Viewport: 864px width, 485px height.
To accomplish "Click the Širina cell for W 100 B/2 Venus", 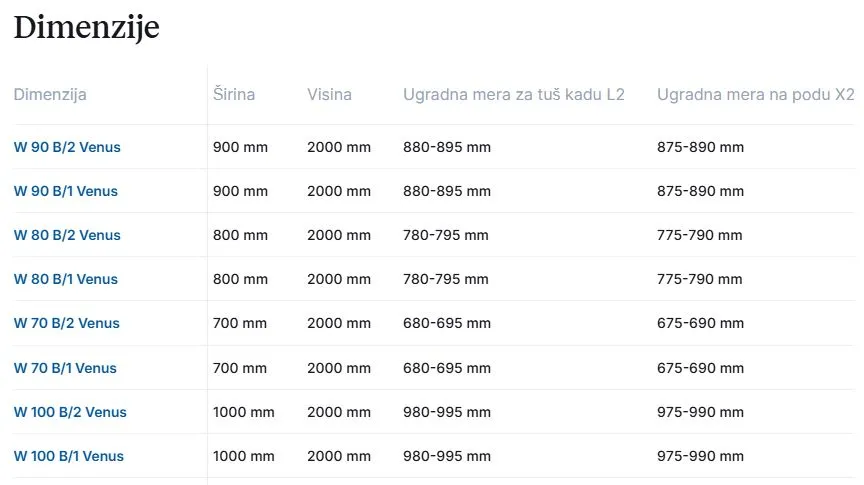I will (x=244, y=412).
